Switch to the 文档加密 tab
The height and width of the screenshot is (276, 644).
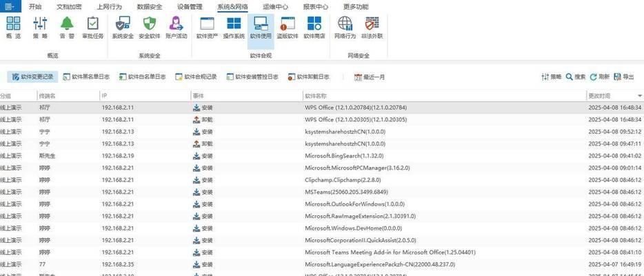coord(68,7)
